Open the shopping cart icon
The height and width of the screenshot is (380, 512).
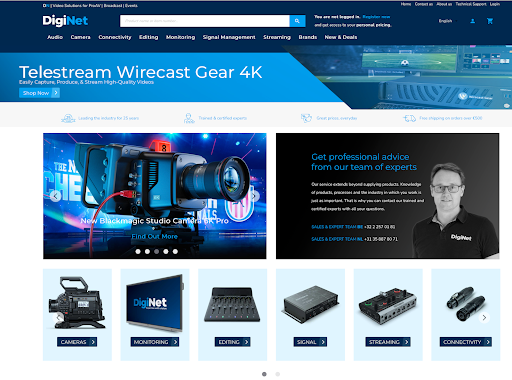[490, 21]
